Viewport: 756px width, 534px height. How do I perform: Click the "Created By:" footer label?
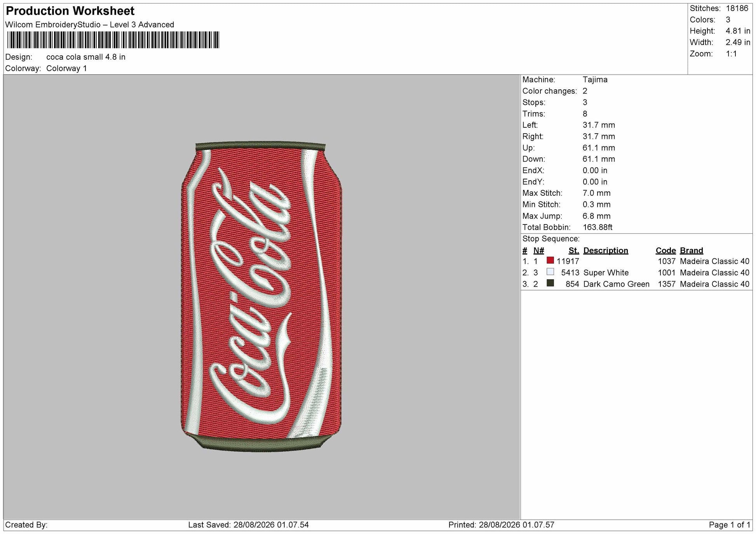pyautogui.click(x=26, y=525)
